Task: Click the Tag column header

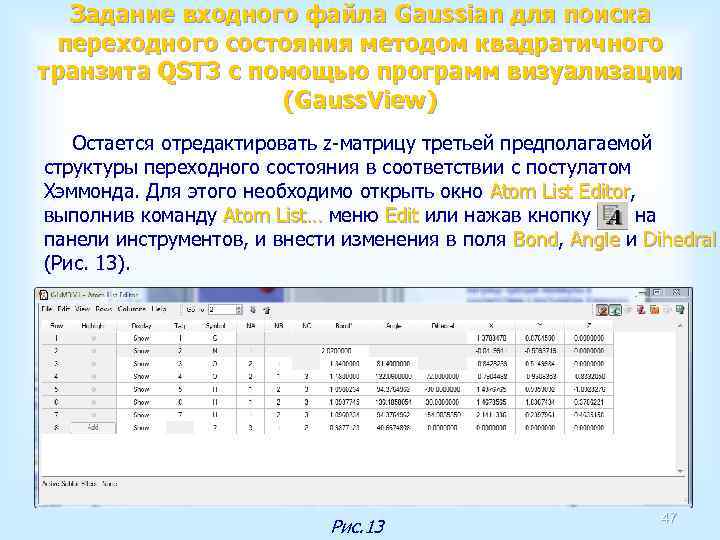Action: tap(180, 326)
